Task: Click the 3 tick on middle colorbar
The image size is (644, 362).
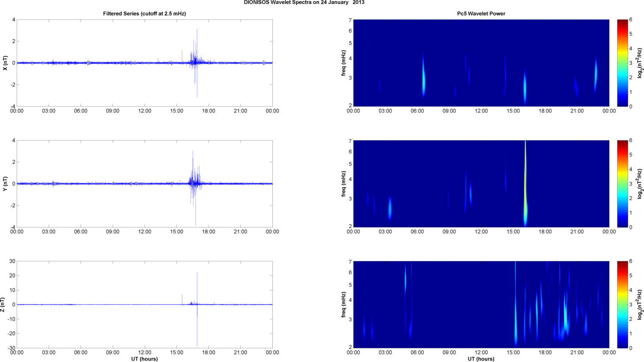Action: coord(631,184)
